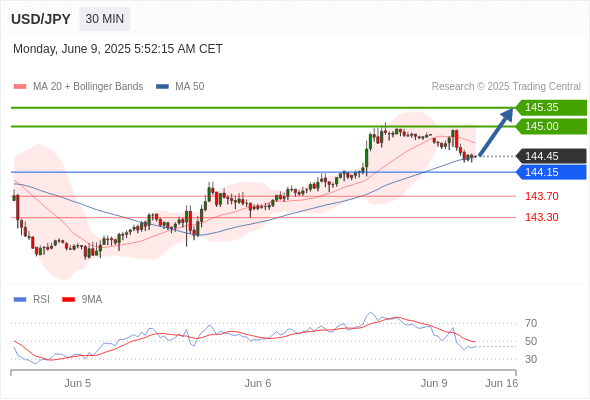Click the 30 MIN timeframe badge
The image size is (590, 400).
tap(105, 19)
